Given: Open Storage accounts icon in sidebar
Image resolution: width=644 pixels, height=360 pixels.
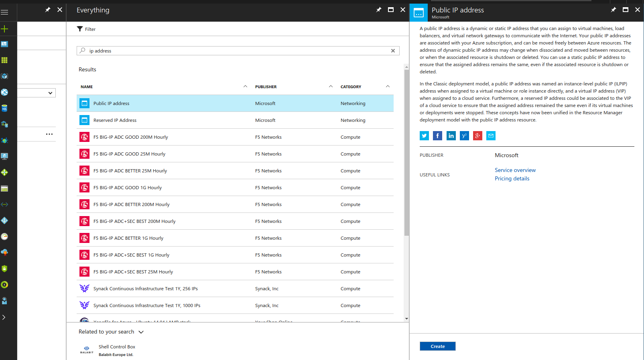Looking at the screenshot, I should [x=4, y=188].
